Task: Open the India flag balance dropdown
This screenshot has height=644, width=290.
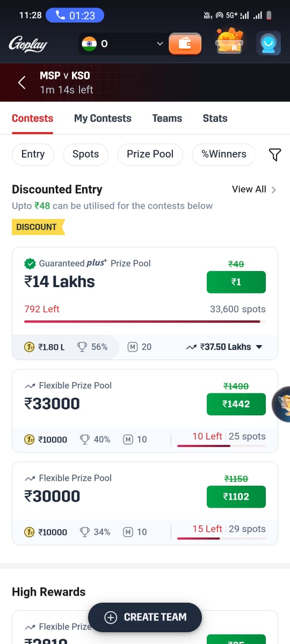Action: point(121,44)
